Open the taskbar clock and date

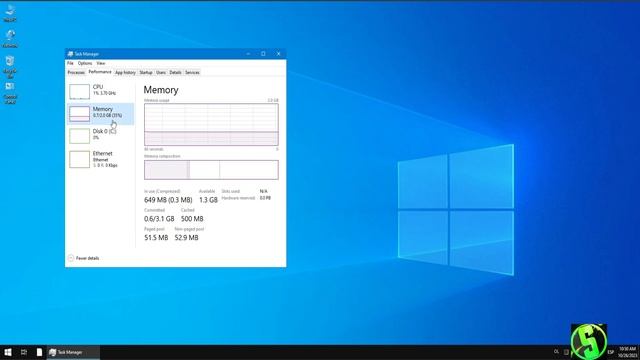point(627,352)
